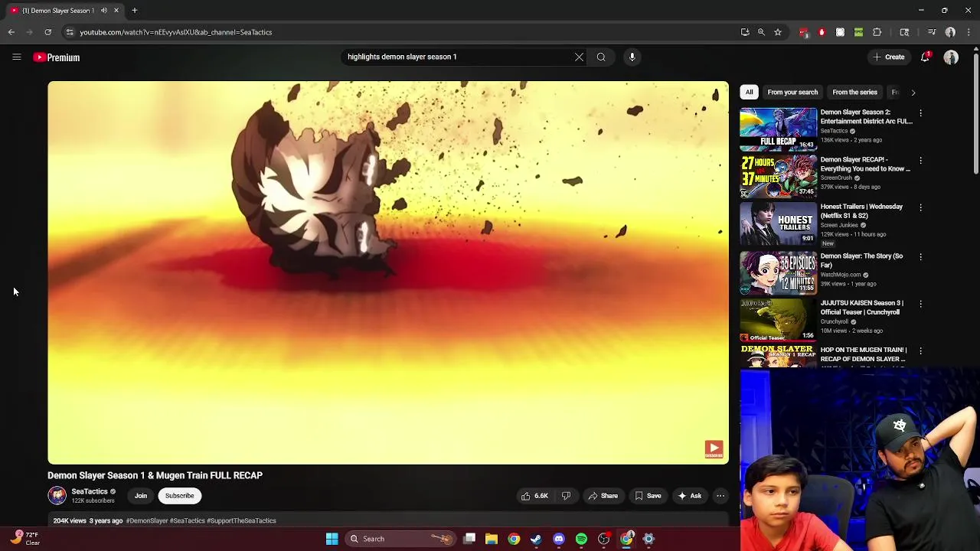
Task: Click the page vertical scrollbar
Action: [975, 115]
